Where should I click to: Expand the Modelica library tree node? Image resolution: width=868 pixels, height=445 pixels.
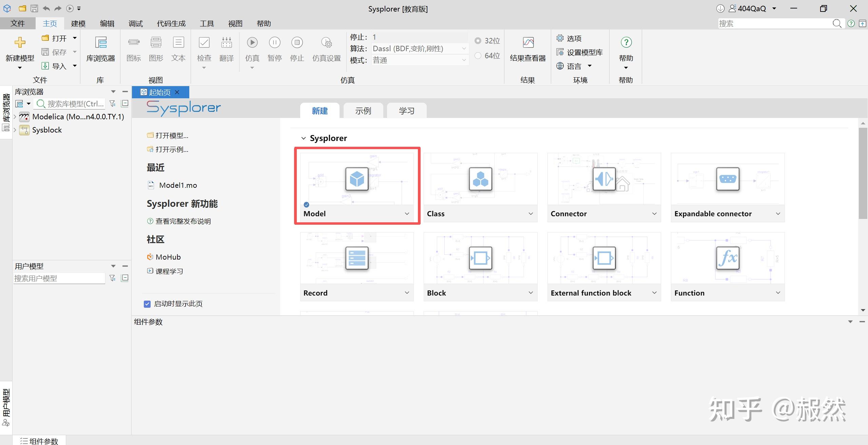tap(15, 117)
